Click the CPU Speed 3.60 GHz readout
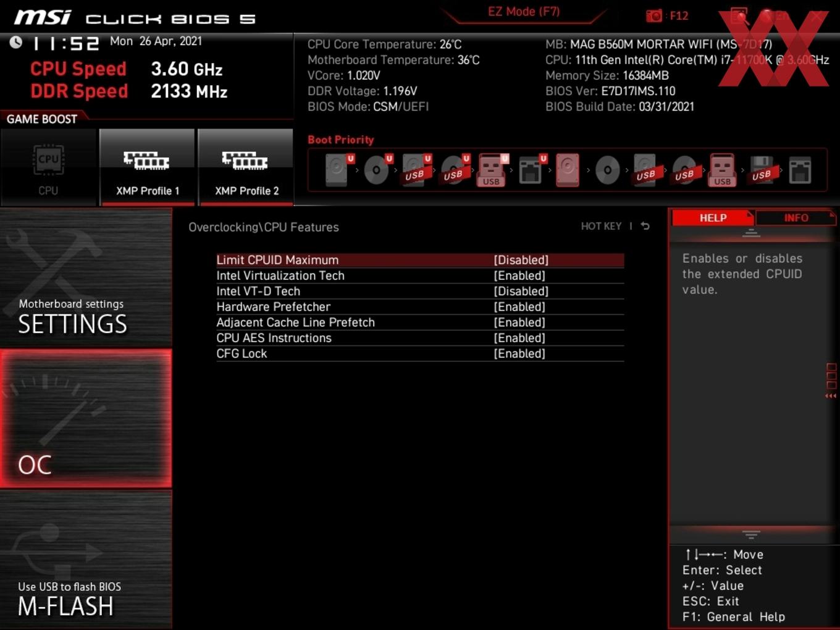 [127, 69]
